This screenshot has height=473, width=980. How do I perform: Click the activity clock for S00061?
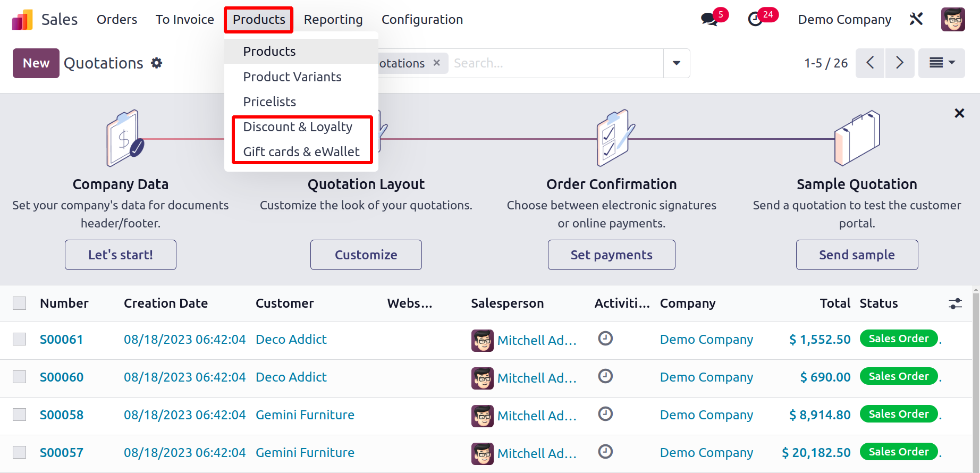[x=605, y=339]
